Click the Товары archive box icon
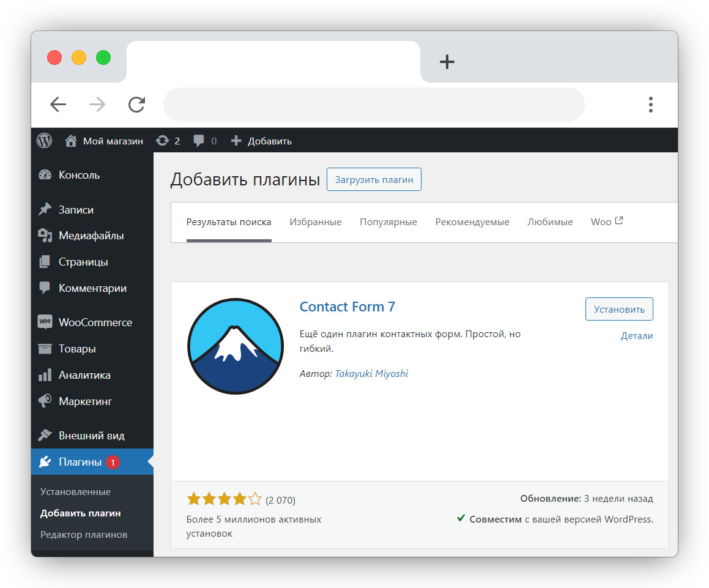 click(45, 349)
